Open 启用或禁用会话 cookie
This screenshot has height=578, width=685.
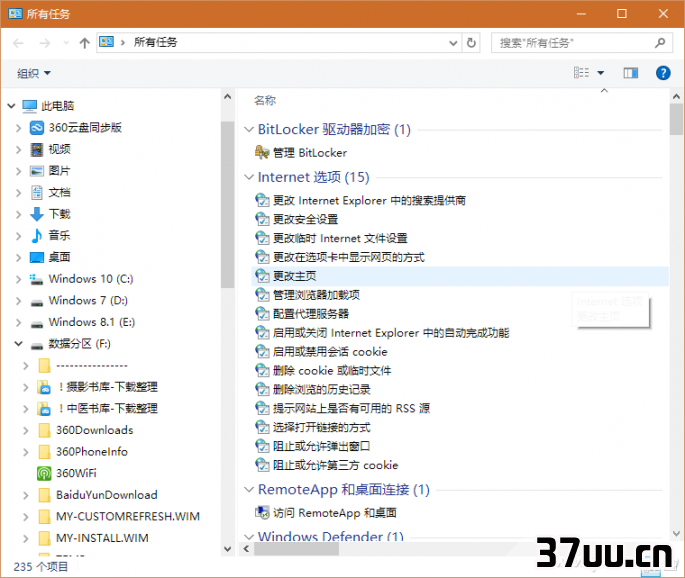(x=330, y=352)
